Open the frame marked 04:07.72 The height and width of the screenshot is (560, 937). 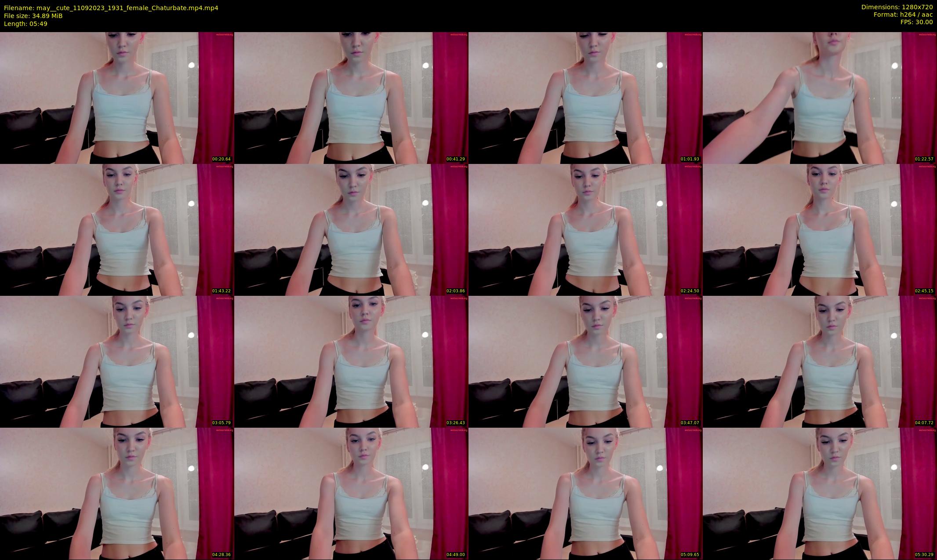click(x=820, y=361)
